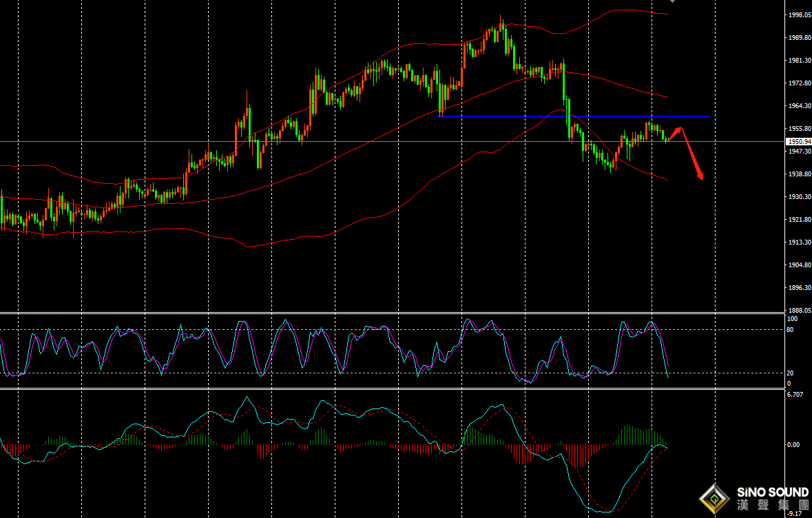Click the highest candlestick peak near 1998

click(x=501, y=19)
